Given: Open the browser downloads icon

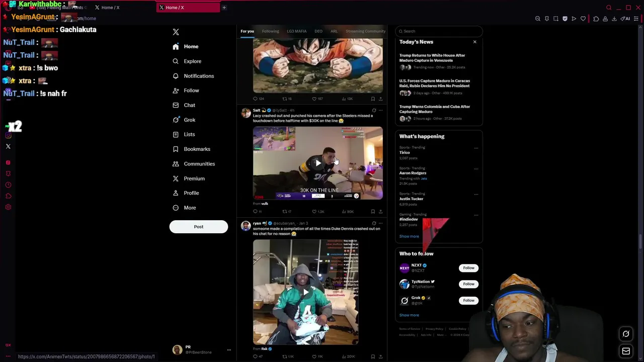Looking at the screenshot, I should click(614, 19).
